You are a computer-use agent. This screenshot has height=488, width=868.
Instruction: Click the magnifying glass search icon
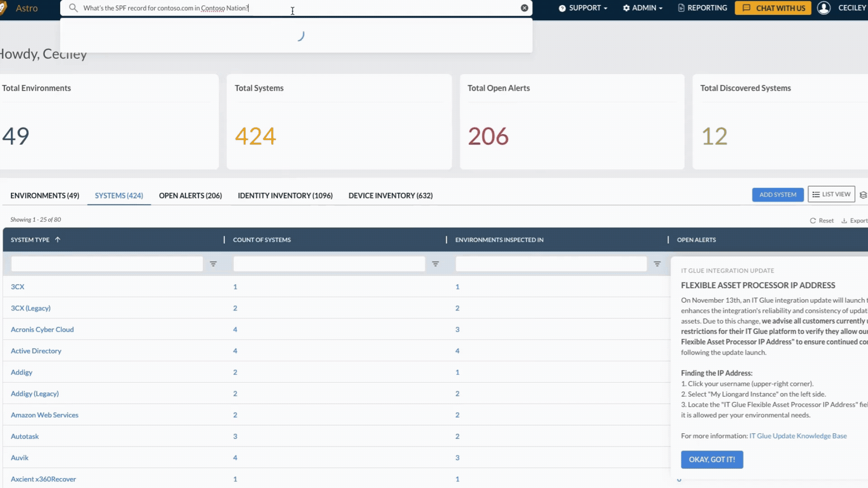73,8
